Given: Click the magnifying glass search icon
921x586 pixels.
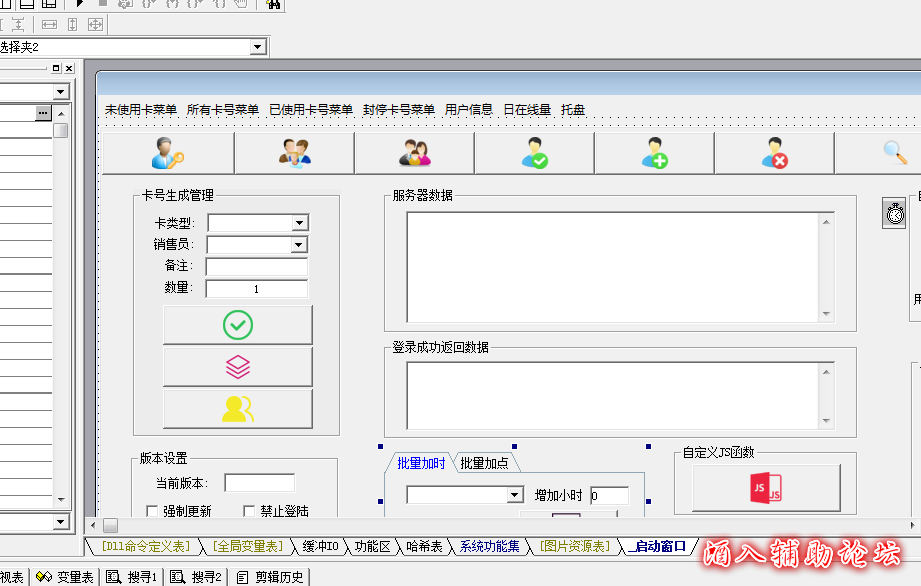Looking at the screenshot, I should tap(894, 152).
